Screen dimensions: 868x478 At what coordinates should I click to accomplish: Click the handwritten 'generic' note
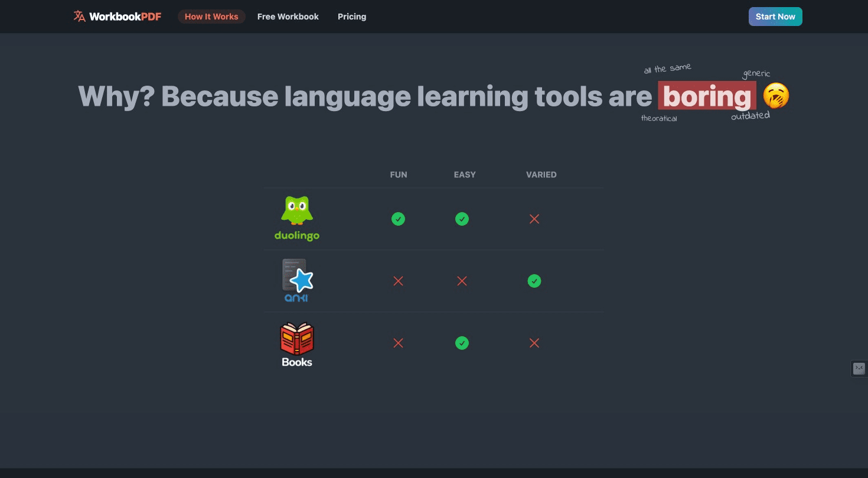[x=756, y=74]
